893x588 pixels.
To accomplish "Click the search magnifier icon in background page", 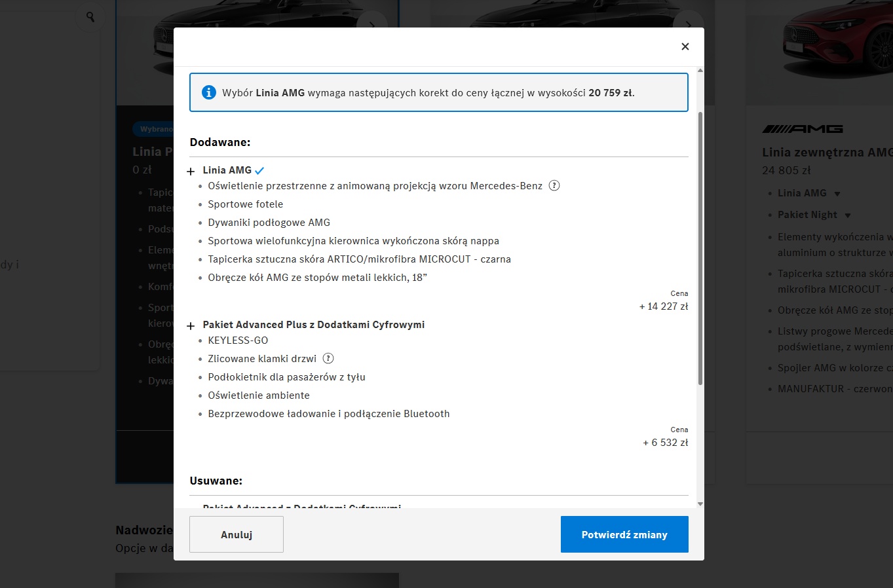I will tap(90, 16).
